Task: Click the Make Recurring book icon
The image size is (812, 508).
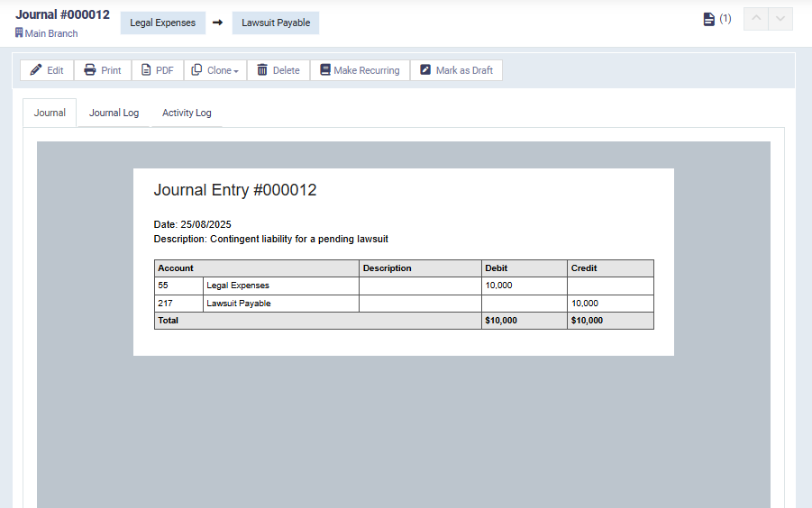Action: click(325, 70)
